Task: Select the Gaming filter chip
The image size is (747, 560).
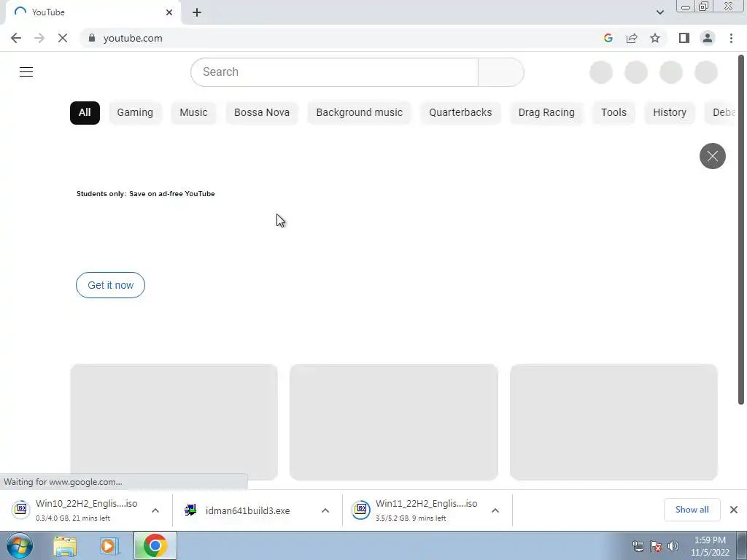Action: [x=135, y=113]
